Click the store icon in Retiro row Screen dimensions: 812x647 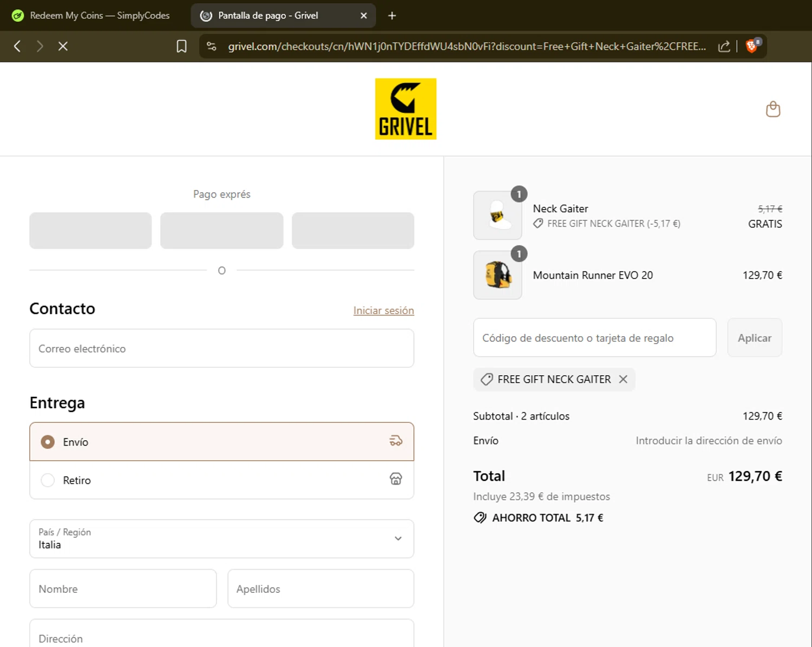[396, 479]
